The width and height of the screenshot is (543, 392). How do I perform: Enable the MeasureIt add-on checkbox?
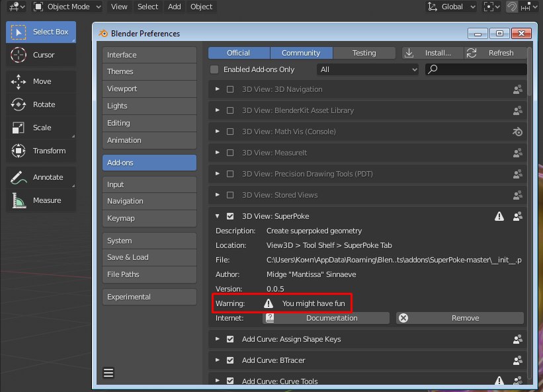click(x=230, y=153)
